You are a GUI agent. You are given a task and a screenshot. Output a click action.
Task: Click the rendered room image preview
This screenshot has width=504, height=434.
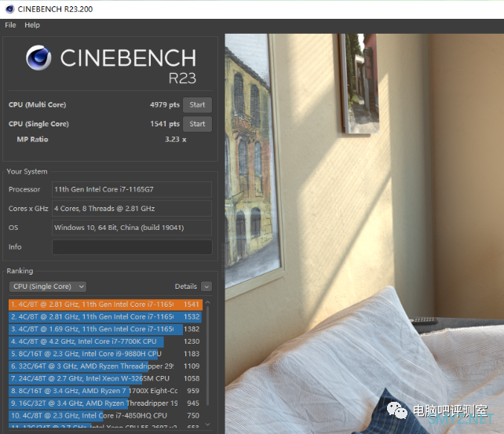coord(364,234)
